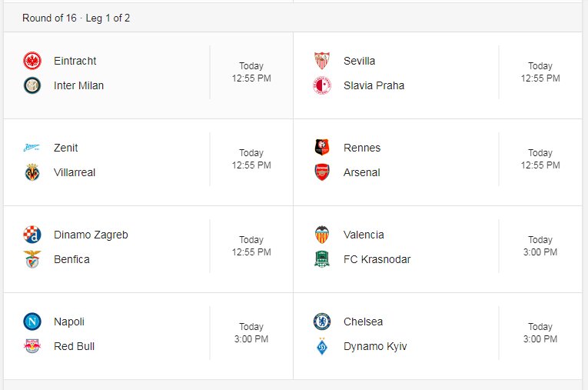This screenshot has width=588, height=390.
Task: Click the Zenit logo
Action: [32, 148]
